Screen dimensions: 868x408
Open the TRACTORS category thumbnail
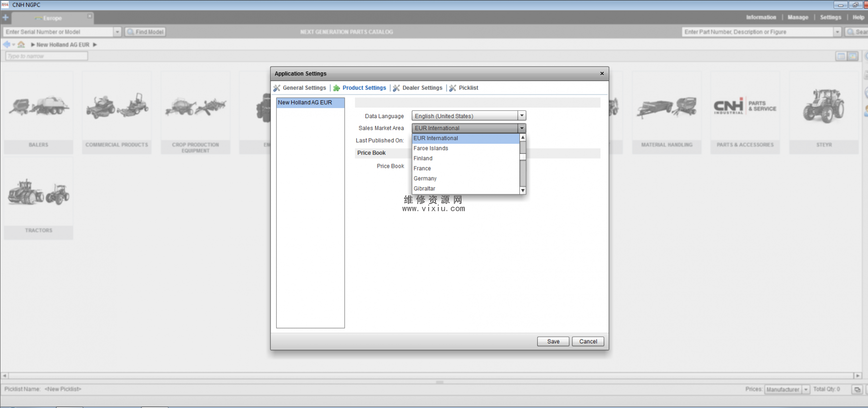[39, 198]
